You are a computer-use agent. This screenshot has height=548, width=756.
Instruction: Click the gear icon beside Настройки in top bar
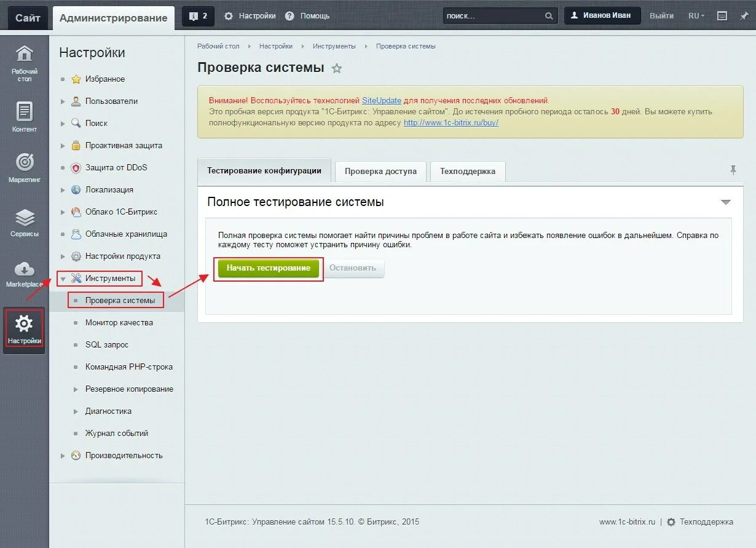tap(229, 16)
